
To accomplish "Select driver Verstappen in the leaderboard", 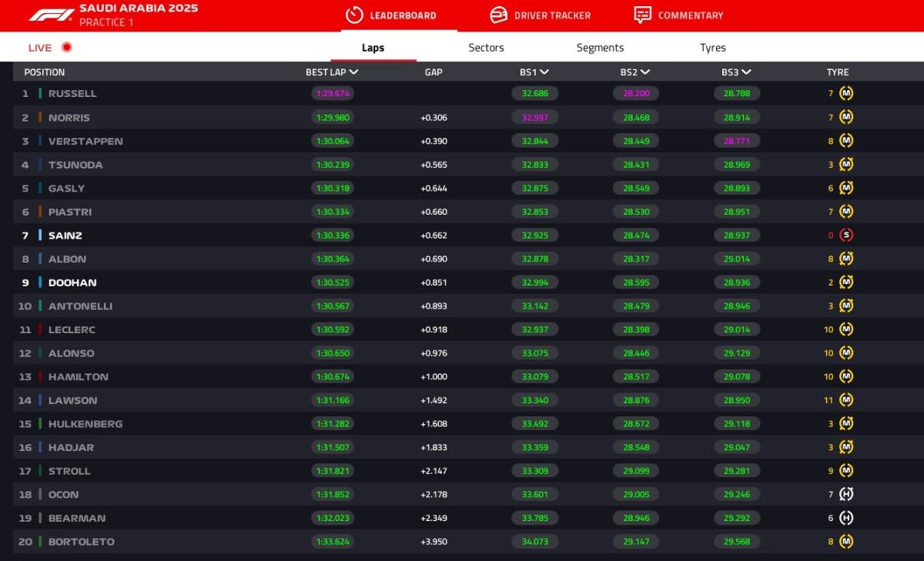I will click(85, 142).
